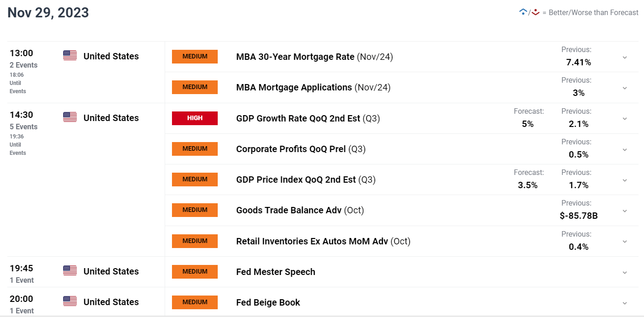Click the US flag icon beside 19:45
644x317 pixels.
tap(70, 271)
